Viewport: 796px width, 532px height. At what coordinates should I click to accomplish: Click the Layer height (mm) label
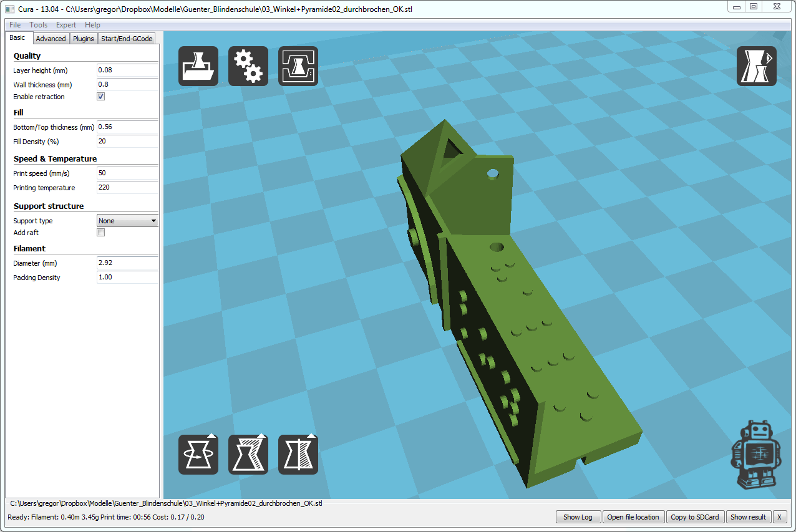[x=41, y=70]
